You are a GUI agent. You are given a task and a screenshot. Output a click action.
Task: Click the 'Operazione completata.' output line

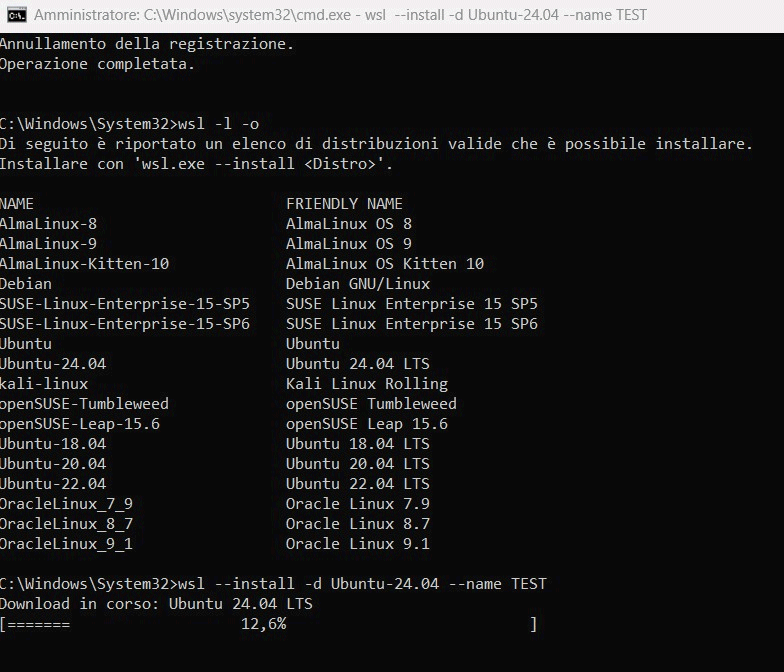(x=97, y=64)
